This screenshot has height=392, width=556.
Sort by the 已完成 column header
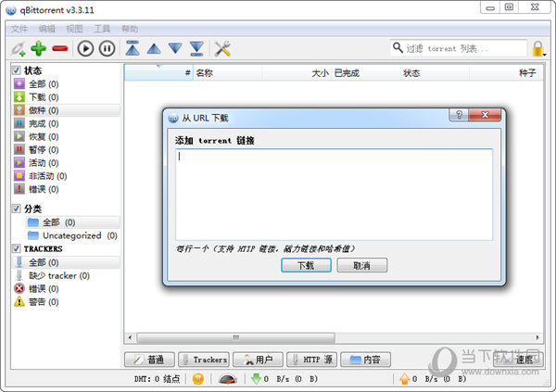366,73
